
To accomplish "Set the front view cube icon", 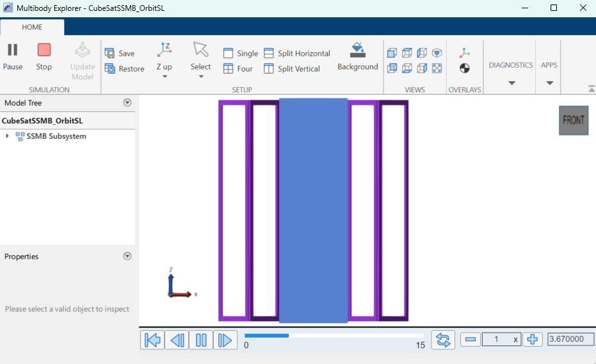I will (392, 53).
